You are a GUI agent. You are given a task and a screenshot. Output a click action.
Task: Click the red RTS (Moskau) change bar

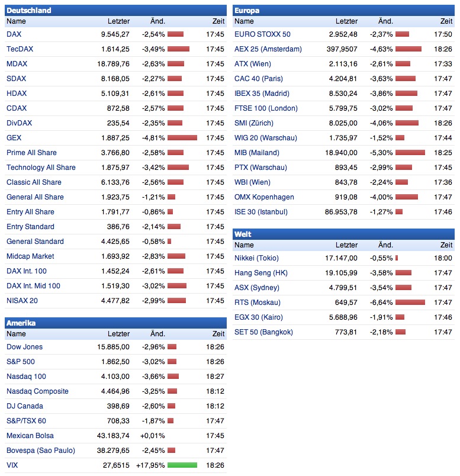410,303
